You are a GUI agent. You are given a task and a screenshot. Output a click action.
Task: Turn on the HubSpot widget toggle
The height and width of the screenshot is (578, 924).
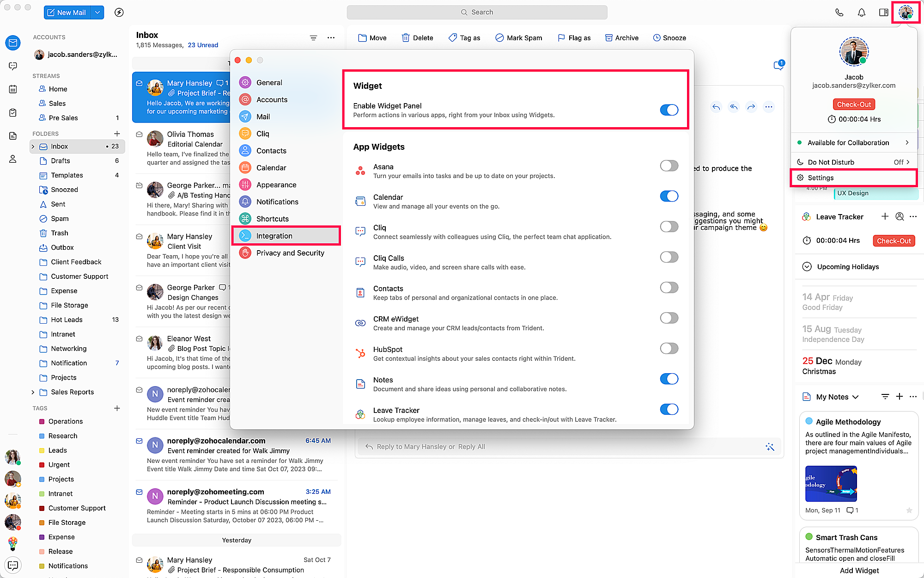click(669, 349)
